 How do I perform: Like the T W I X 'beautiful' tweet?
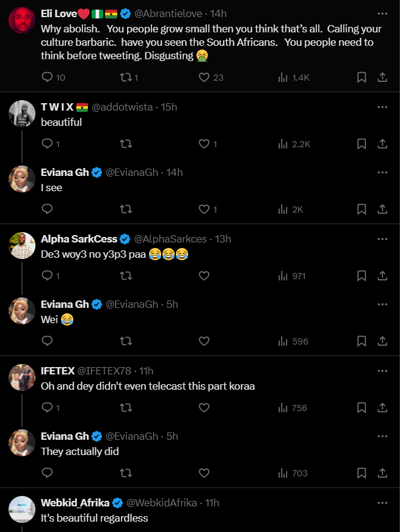pyautogui.click(x=205, y=144)
